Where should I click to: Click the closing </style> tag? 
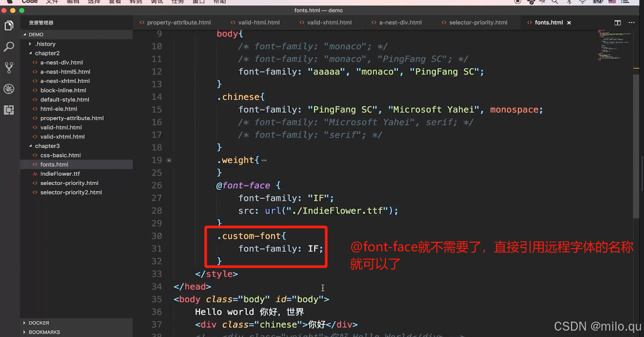click(x=217, y=274)
